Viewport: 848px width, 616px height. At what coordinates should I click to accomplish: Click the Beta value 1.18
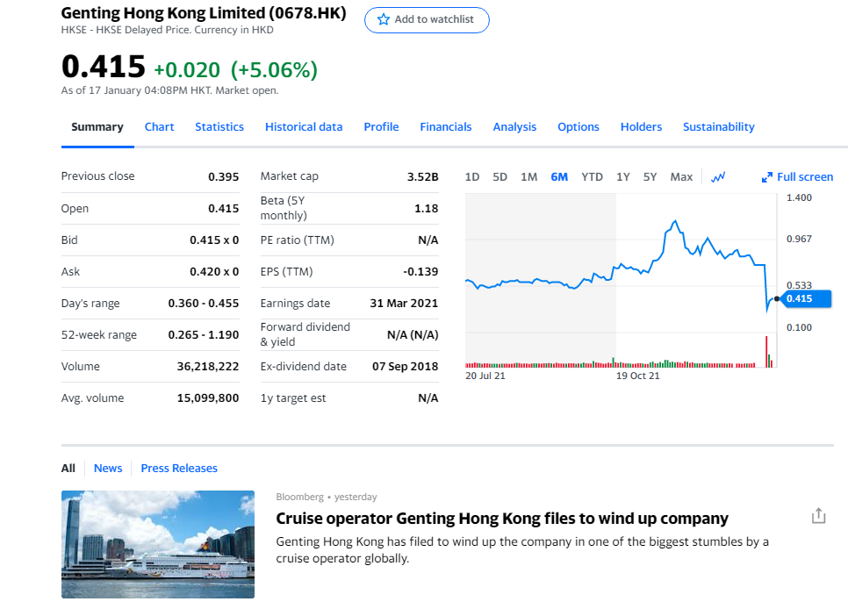pos(426,208)
